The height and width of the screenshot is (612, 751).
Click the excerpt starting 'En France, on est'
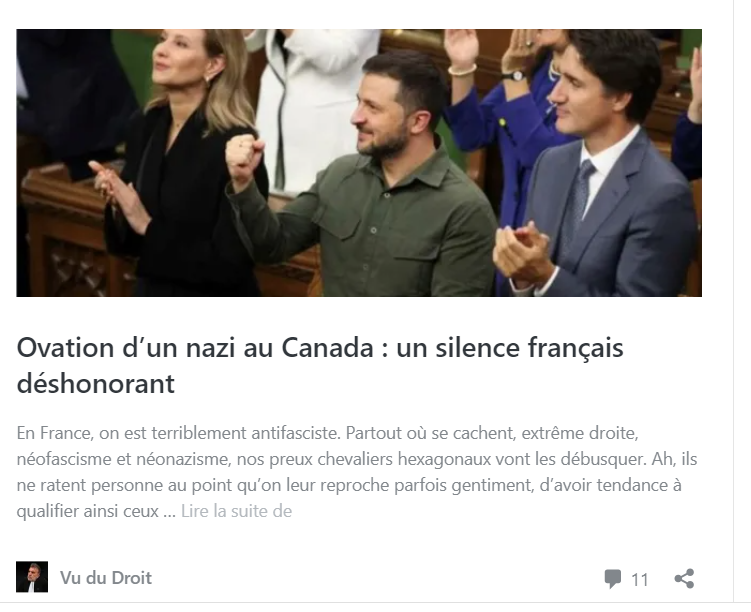(328, 433)
